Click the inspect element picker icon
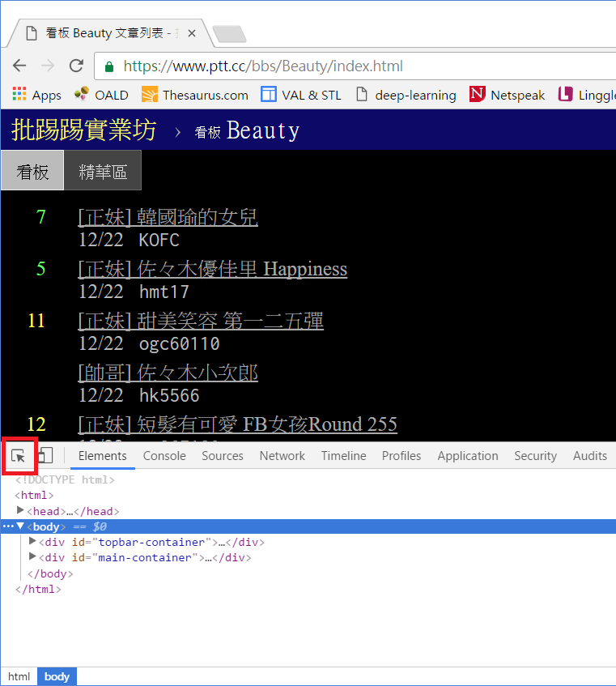Viewport: 616px width, 686px height. 19,456
